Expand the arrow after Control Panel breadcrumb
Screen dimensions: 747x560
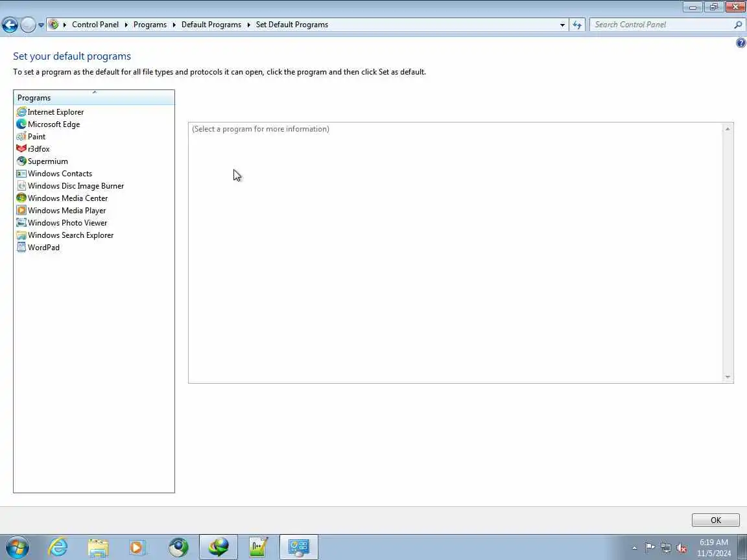click(126, 25)
